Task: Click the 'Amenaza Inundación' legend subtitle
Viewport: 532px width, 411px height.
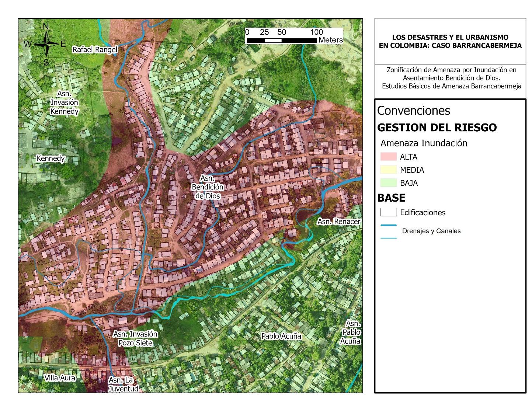Action: (424, 143)
